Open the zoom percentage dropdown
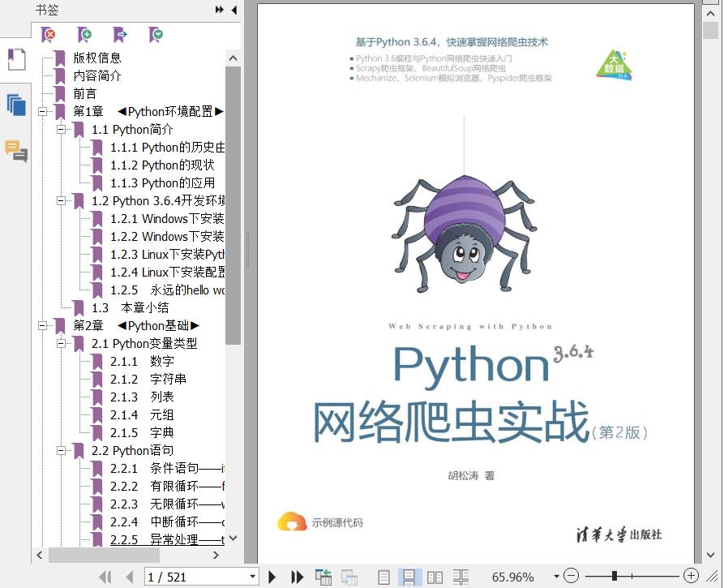 556,577
